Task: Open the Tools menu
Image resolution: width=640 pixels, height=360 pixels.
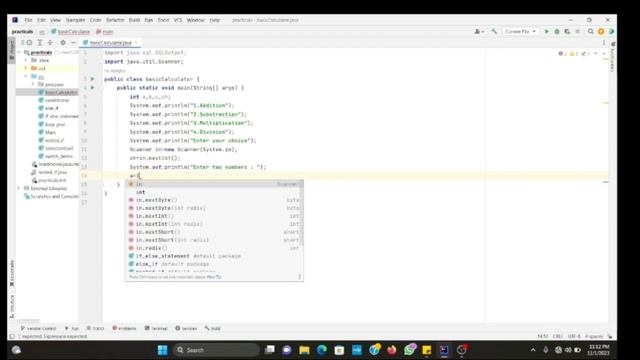Action: (163, 20)
